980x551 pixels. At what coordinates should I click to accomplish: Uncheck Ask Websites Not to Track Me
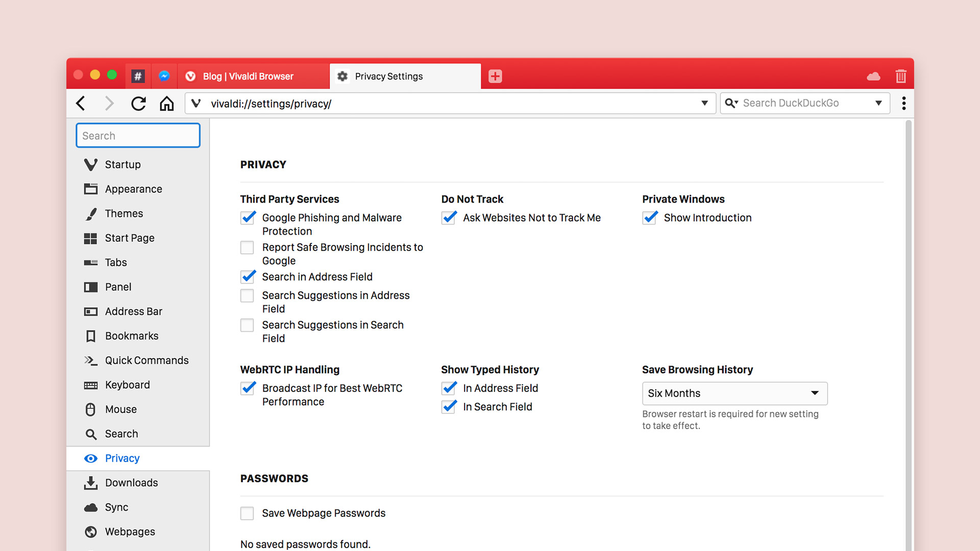click(449, 218)
